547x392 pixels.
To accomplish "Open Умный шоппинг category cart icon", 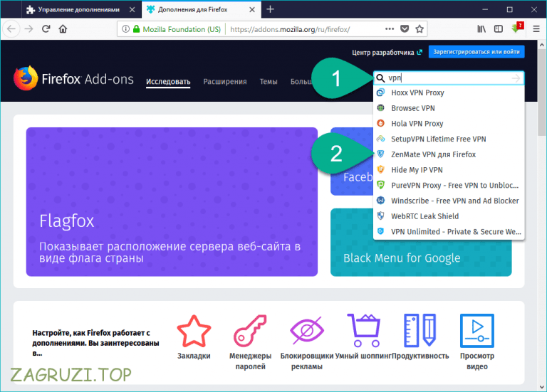I will [x=364, y=331].
